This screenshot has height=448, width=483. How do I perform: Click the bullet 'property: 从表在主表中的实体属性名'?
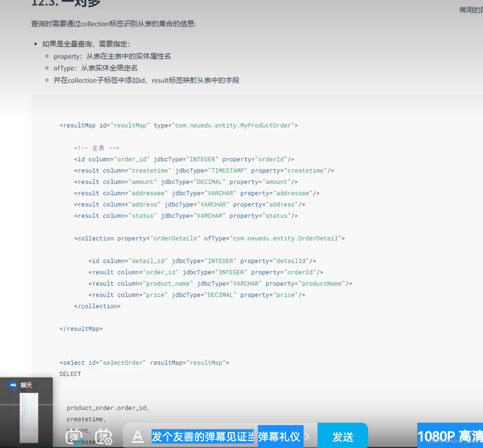tap(112, 56)
